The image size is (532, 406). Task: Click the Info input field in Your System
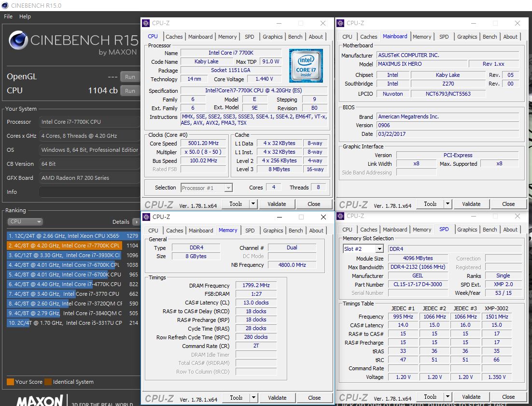pyautogui.click(x=90, y=192)
